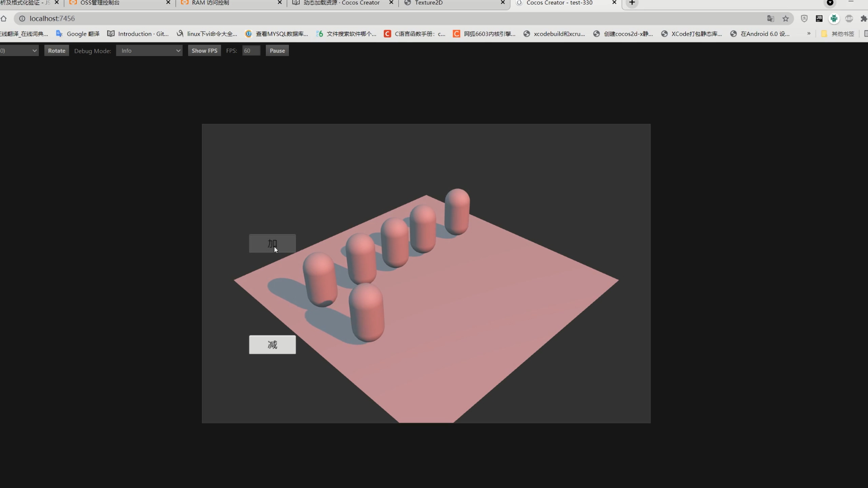Click the JetBrains extension icon

pyautogui.click(x=819, y=19)
